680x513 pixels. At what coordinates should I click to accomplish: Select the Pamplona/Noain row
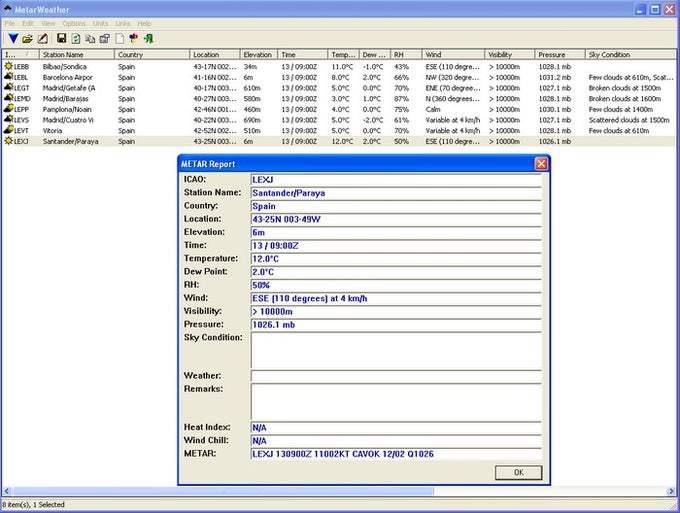338,109
